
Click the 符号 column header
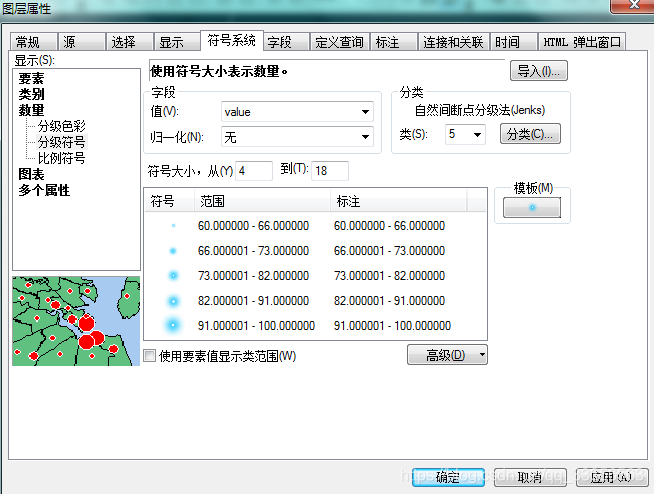[169, 201]
